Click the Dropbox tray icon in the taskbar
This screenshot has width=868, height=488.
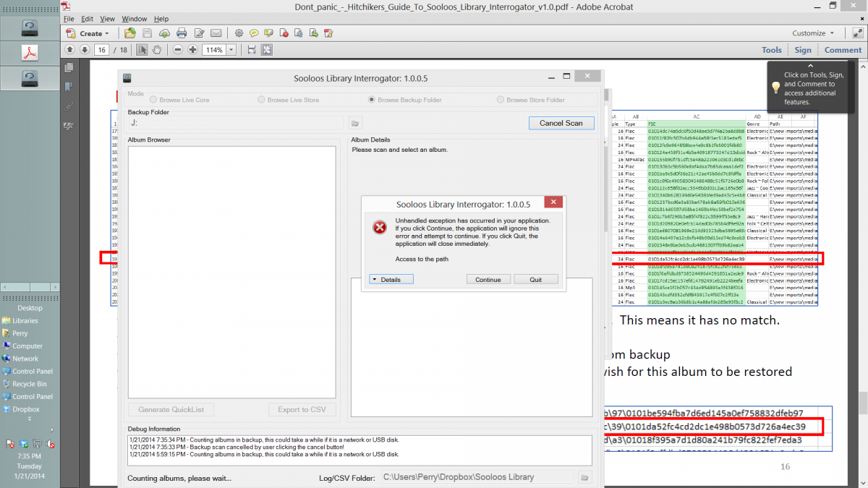coord(25,443)
